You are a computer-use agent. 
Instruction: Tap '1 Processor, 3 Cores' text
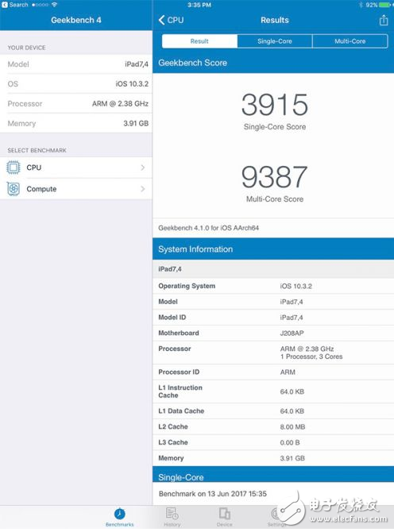coord(311,357)
